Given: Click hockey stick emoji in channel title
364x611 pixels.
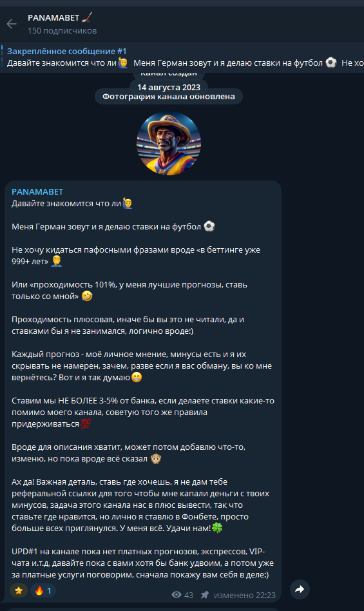Looking at the screenshot, I should tap(87, 17).
